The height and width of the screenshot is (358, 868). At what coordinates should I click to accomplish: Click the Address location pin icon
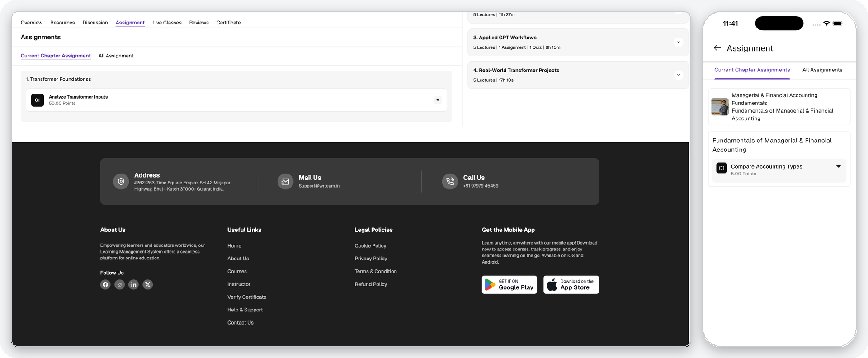coord(121,181)
